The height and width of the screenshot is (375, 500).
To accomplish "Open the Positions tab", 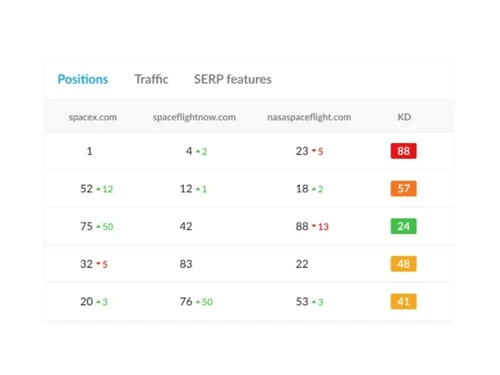I will (83, 79).
